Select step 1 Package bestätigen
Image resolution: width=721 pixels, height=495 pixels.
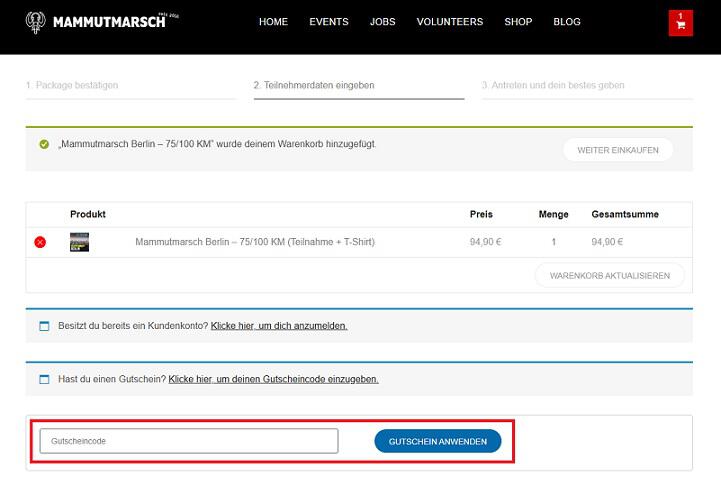click(x=72, y=85)
